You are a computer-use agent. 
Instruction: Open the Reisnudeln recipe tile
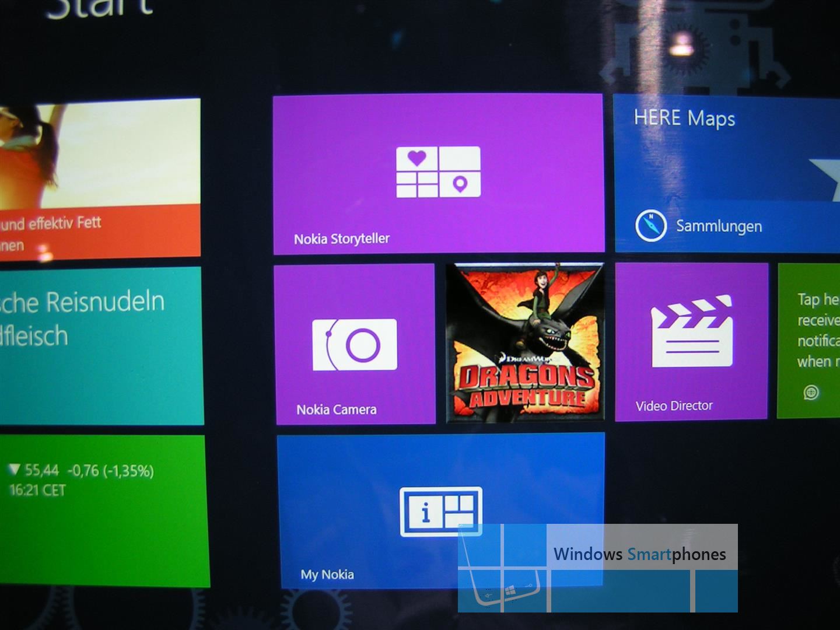[101, 345]
